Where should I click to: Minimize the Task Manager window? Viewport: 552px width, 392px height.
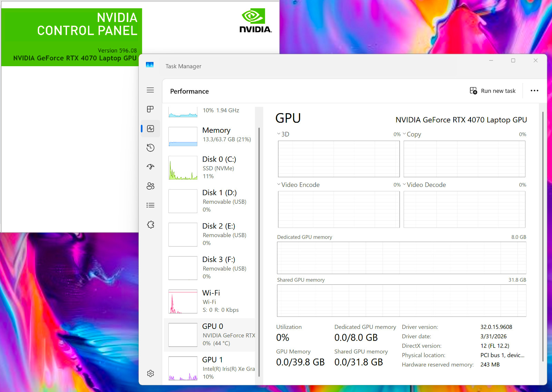[491, 60]
